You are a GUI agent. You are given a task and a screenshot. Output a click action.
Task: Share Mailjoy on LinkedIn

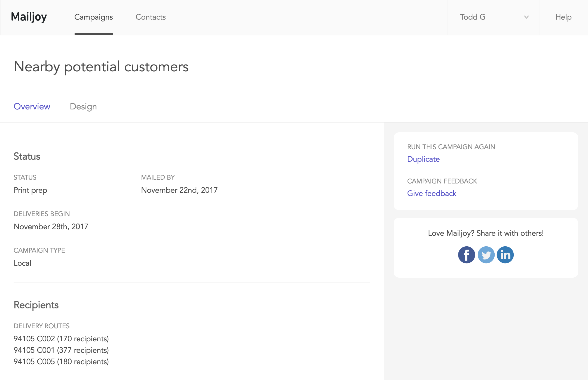505,255
